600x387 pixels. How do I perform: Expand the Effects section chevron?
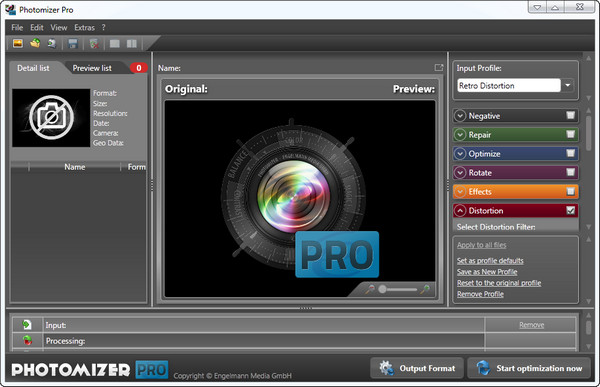click(460, 191)
